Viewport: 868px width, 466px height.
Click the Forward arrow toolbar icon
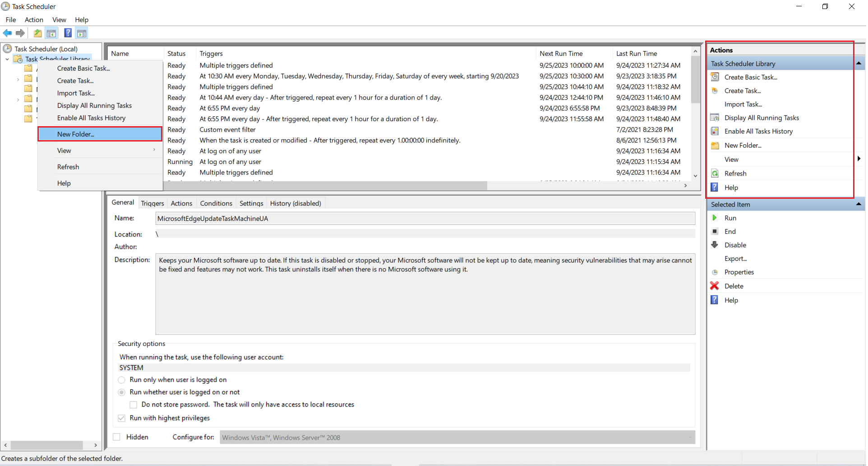pos(20,33)
